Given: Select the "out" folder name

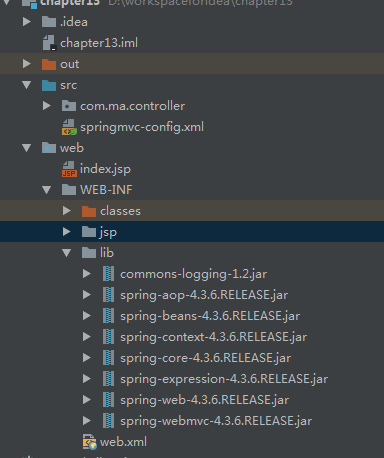Looking at the screenshot, I should click(x=70, y=64).
